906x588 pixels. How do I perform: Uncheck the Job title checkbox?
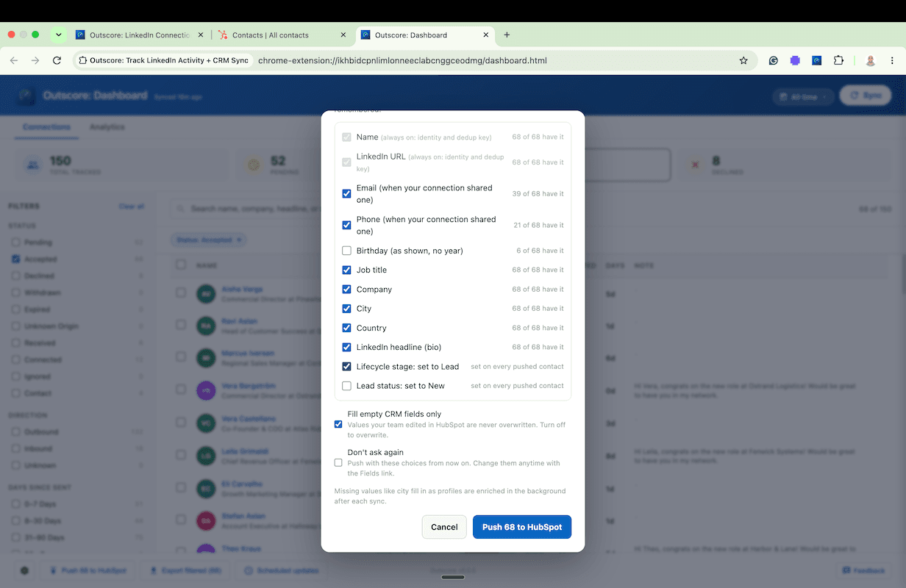[346, 270]
